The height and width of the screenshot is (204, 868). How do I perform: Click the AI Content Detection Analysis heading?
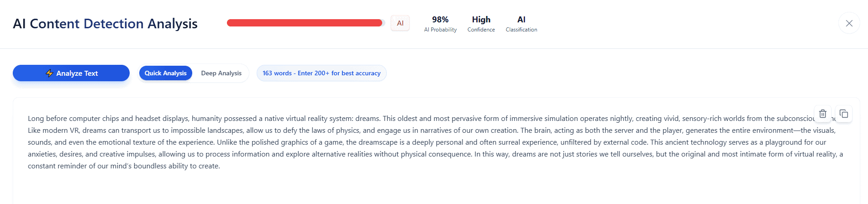click(105, 24)
